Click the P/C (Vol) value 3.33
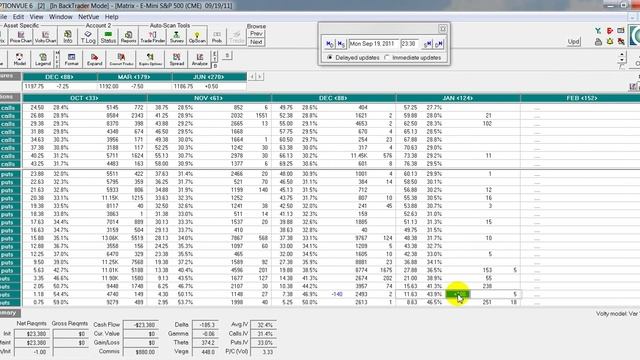Viewport: 640px width, 360px height. tap(264, 351)
